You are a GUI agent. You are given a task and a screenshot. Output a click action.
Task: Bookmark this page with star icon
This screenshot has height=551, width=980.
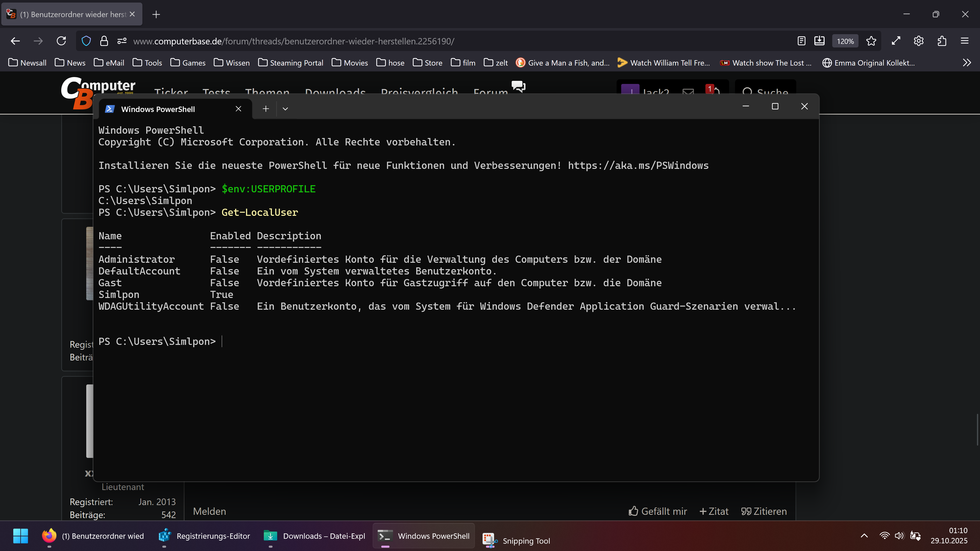871,41
